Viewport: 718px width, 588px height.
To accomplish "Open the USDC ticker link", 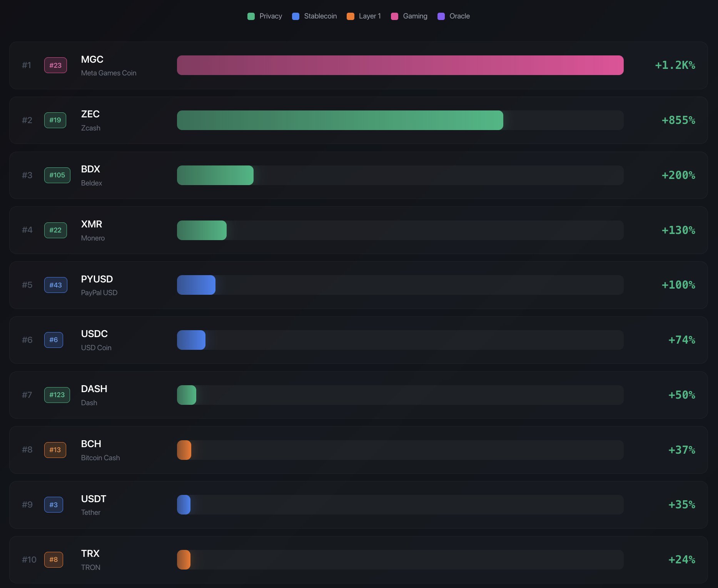I will click(x=94, y=334).
